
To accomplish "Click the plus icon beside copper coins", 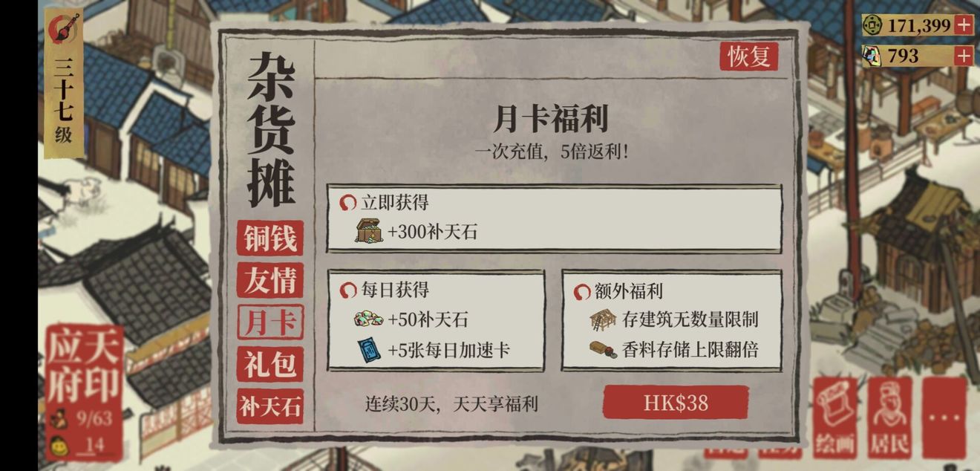I will coord(963,25).
